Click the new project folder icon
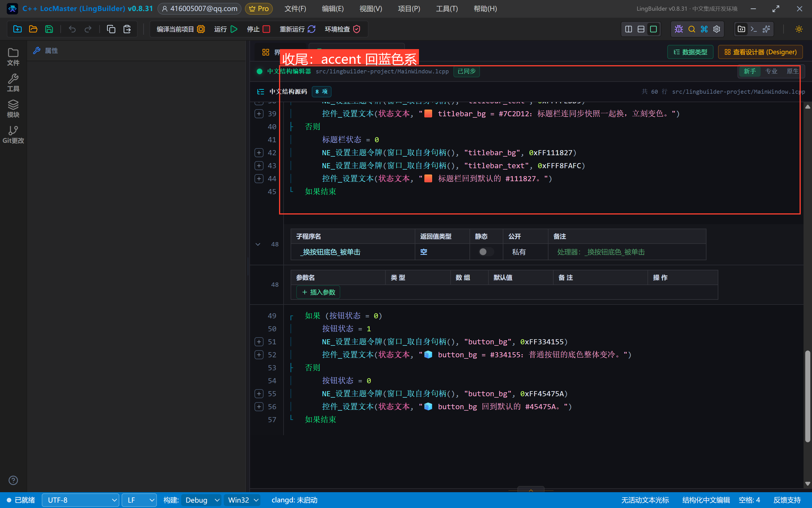Screen dimensions: 812x508 17,29
